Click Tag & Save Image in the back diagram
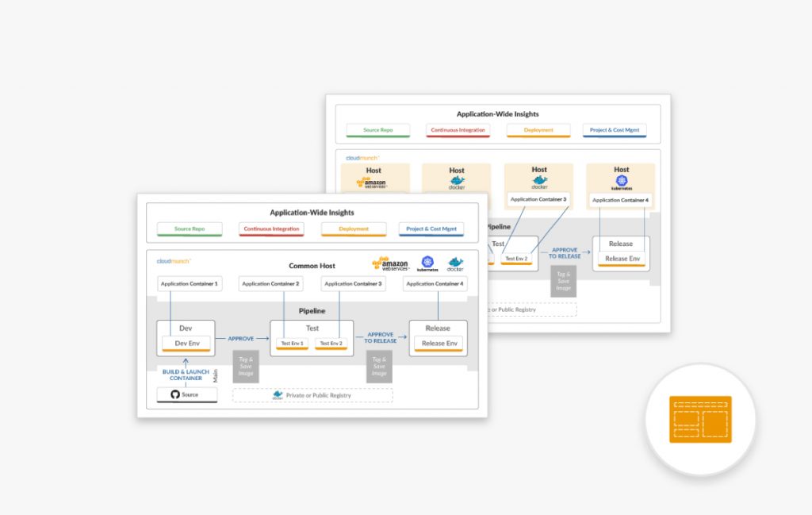 pos(564,282)
